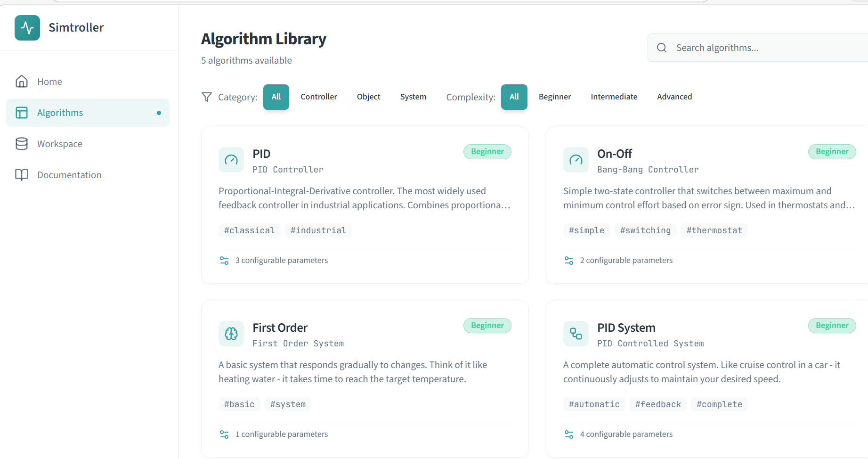Click the #industrial tag on PID card
Image resolution: width=868 pixels, height=459 pixels.
318,230
